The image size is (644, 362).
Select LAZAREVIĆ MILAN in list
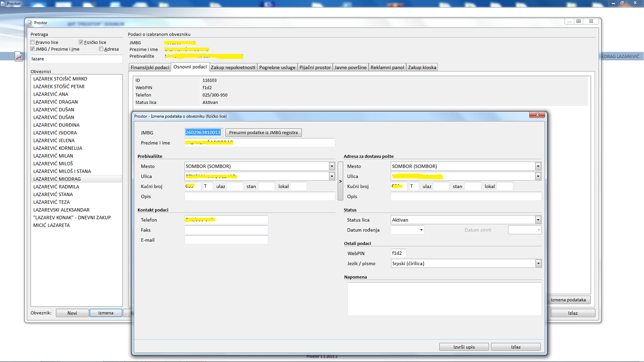pyautogui.click(x=76, y=156)
